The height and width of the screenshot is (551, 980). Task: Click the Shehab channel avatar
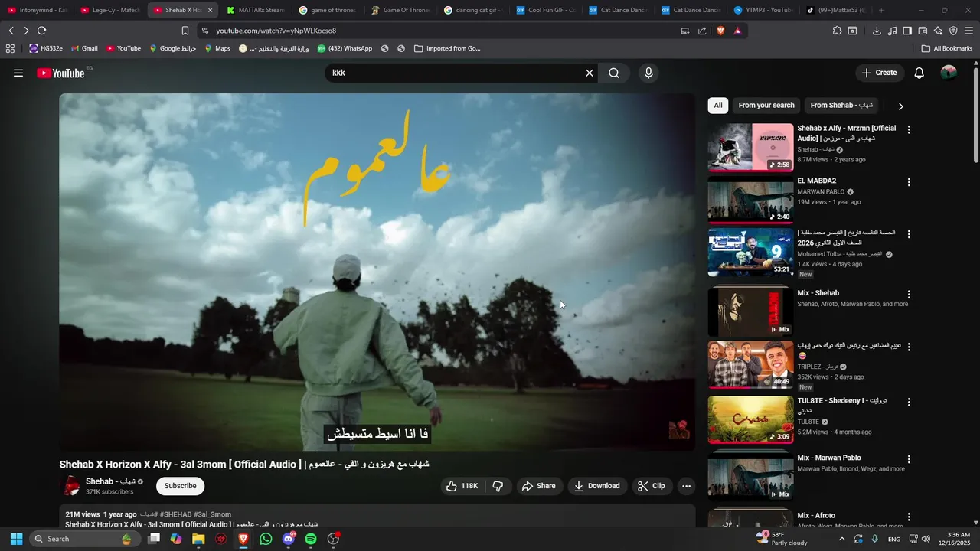(70, 486)
